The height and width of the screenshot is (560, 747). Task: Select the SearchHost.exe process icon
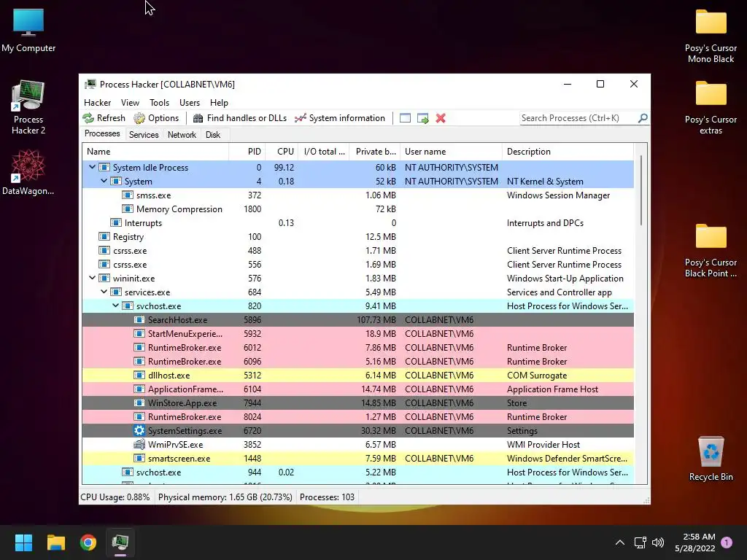click(139, 319)
